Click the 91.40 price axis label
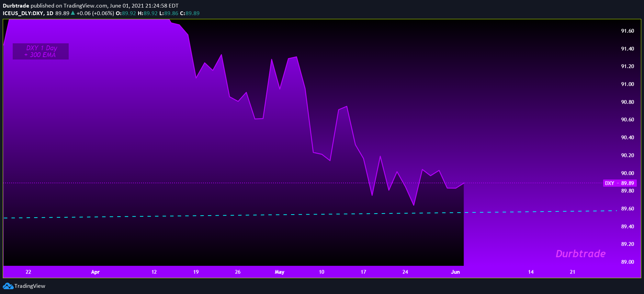The width and height of the screenshot is (644, 294). (628, 49)
